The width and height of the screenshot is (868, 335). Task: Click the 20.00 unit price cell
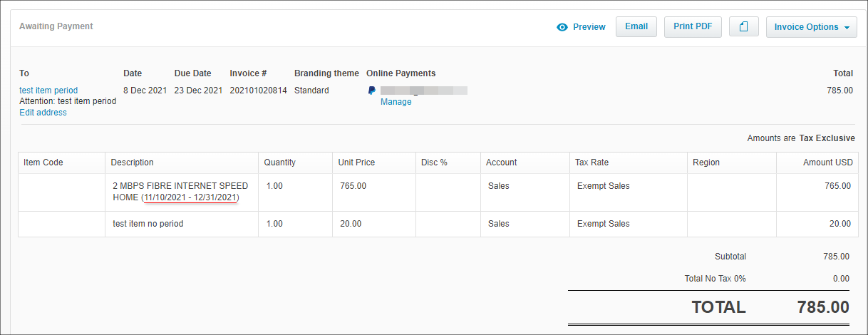[373, 224]
